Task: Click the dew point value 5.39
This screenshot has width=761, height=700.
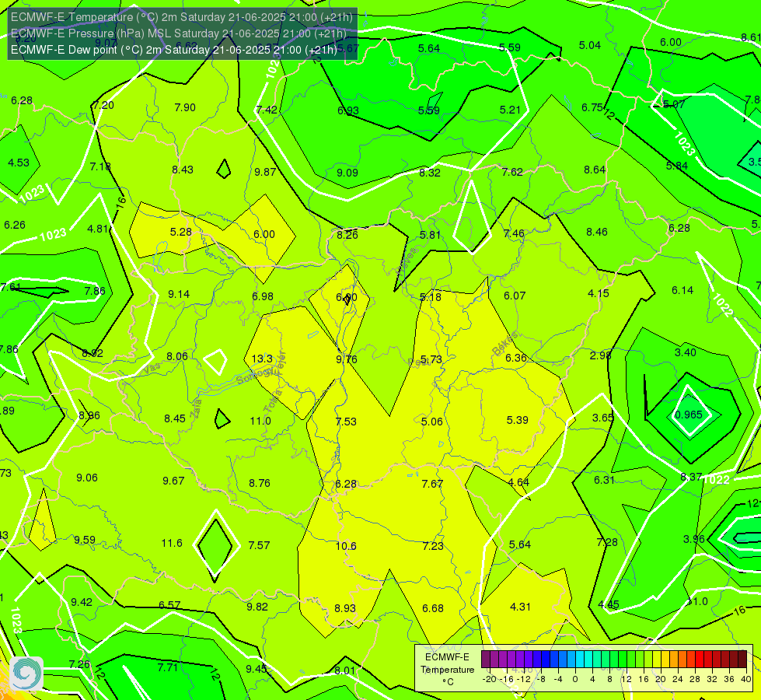Action: coord(518,420)
